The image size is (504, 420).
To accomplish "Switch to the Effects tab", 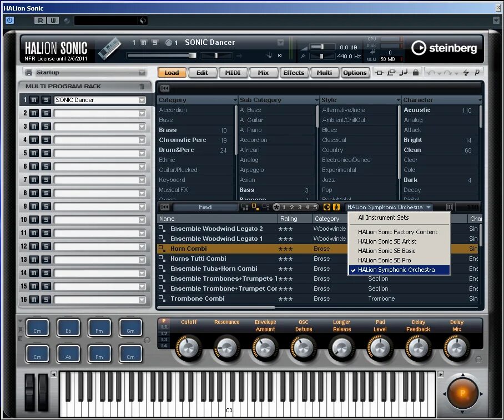I will click(294, 73).
